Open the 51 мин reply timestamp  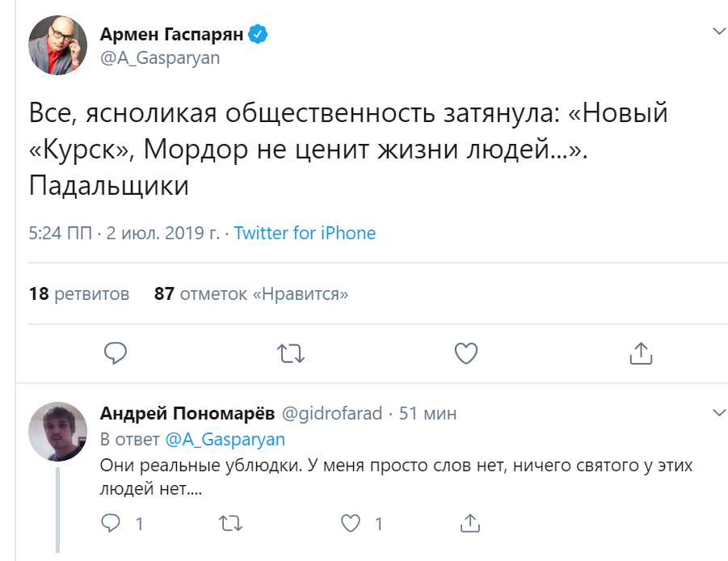pos(428,413)
